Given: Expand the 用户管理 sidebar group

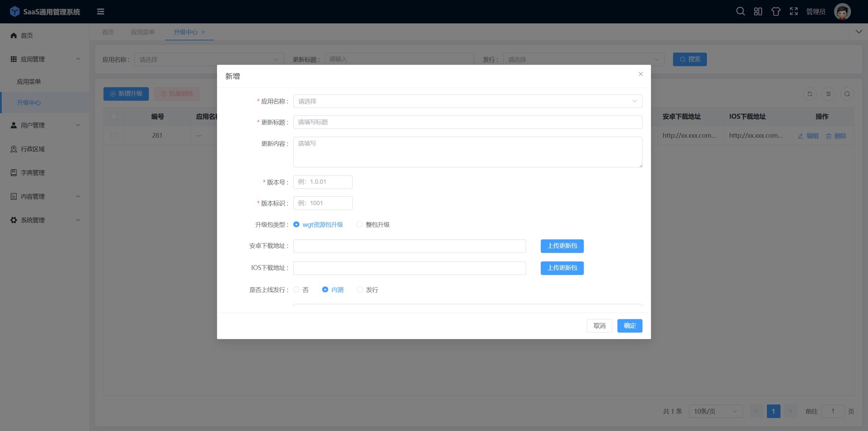Looking at the screenshot, I should [x=78, y=125].
